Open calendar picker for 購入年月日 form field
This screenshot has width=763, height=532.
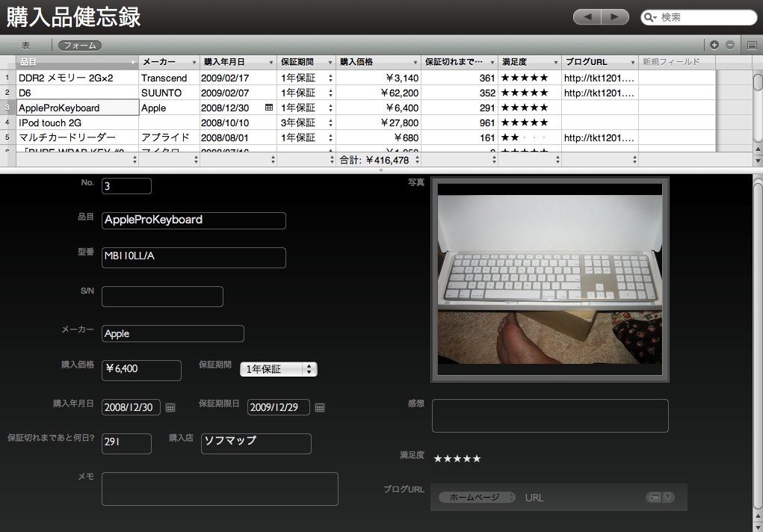pos(170,408)
